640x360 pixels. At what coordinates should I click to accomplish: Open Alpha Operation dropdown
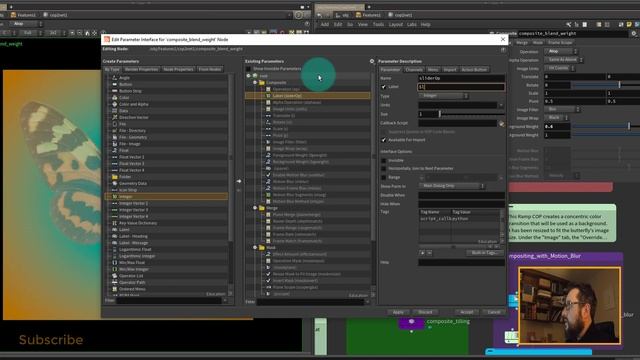click(x=564, y=60)
